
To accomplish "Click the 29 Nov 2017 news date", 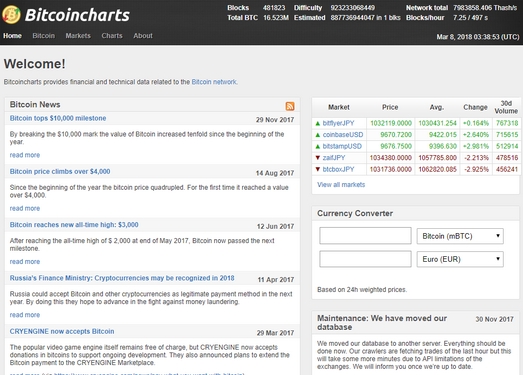I will click(275, 120).
